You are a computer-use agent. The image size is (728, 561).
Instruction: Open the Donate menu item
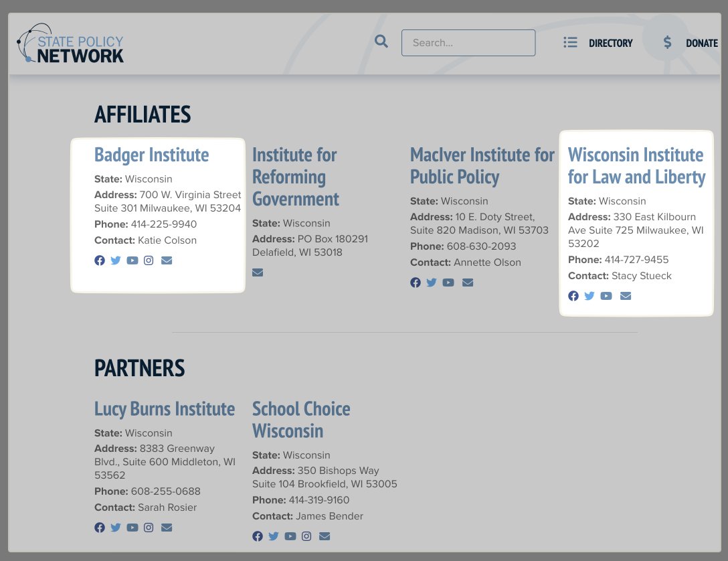[701, 44]
